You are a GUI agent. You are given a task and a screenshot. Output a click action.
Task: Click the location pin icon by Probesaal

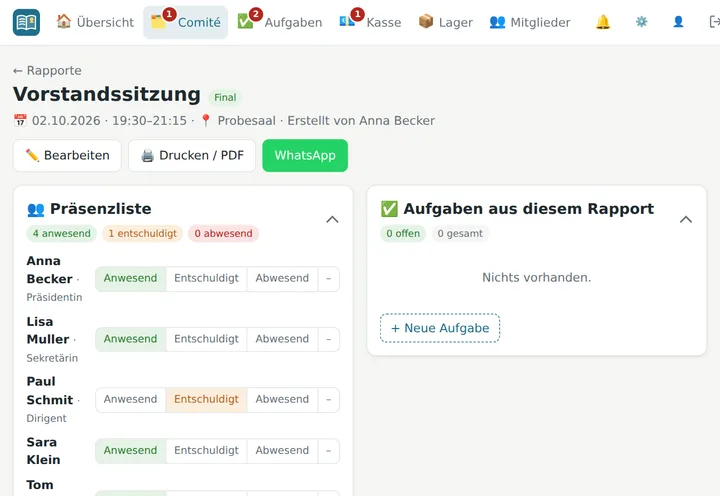click(x=206, y=120)
